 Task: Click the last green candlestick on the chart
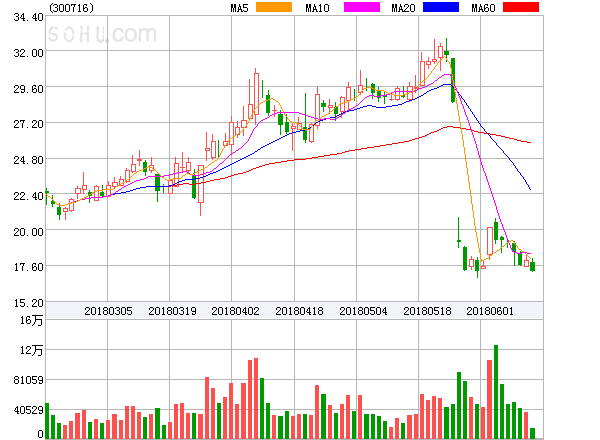click(532, 266)
